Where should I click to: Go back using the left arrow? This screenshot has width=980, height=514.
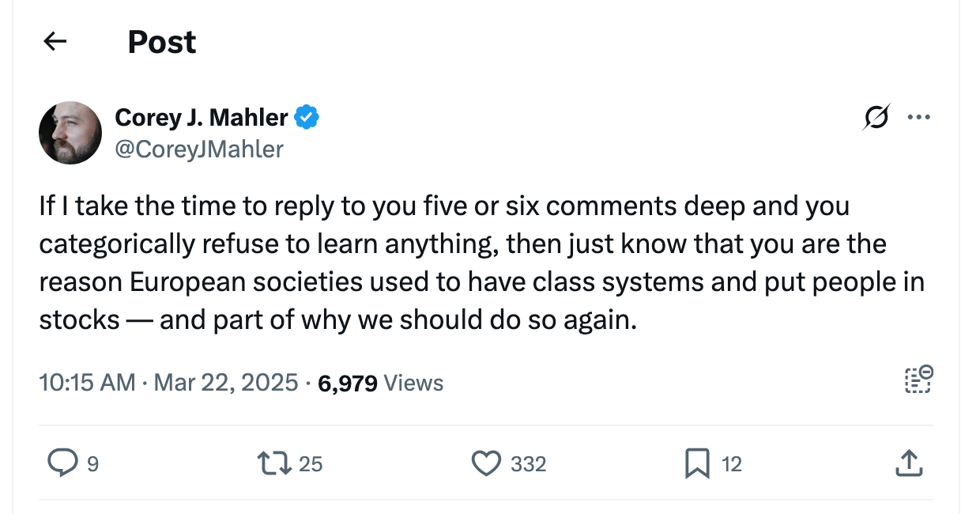(x=55, y=42)
